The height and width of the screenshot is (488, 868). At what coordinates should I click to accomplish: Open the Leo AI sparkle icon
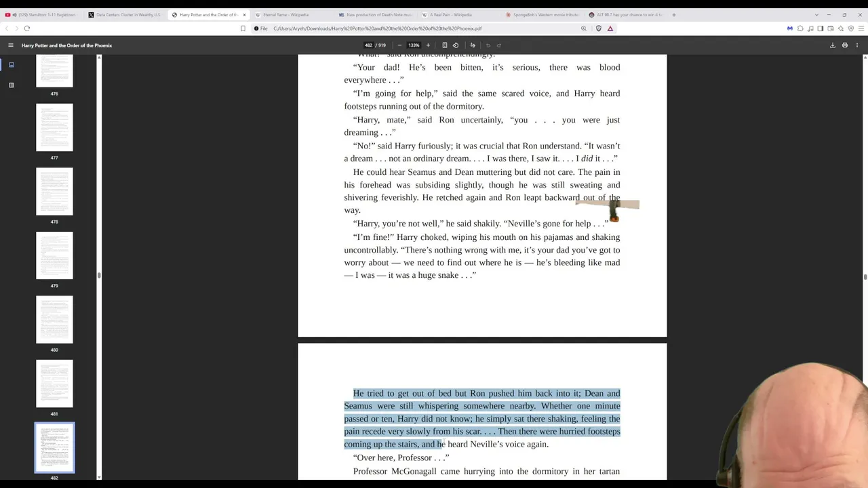[841, 28]
